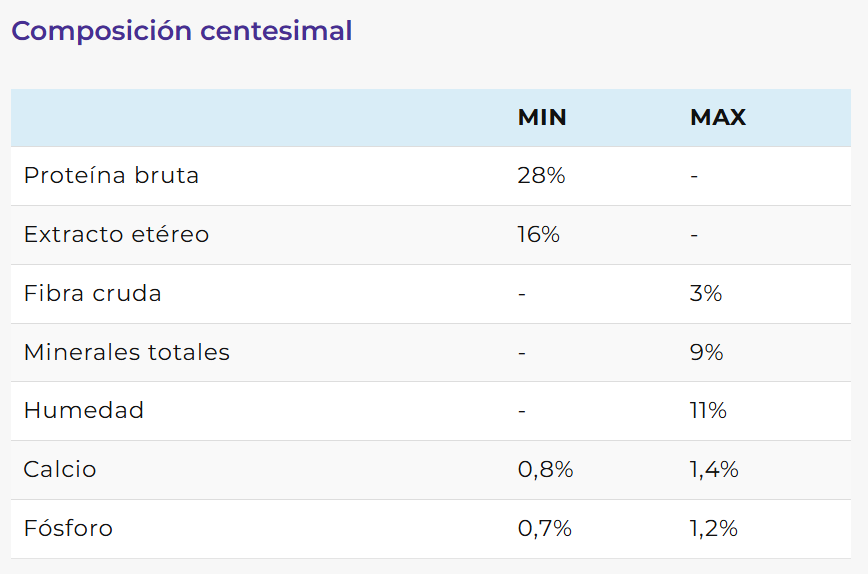The height and width of the screenshot is (574, 868).
Task: Click the Composición centesimal heading
Action: pos(181,31)
